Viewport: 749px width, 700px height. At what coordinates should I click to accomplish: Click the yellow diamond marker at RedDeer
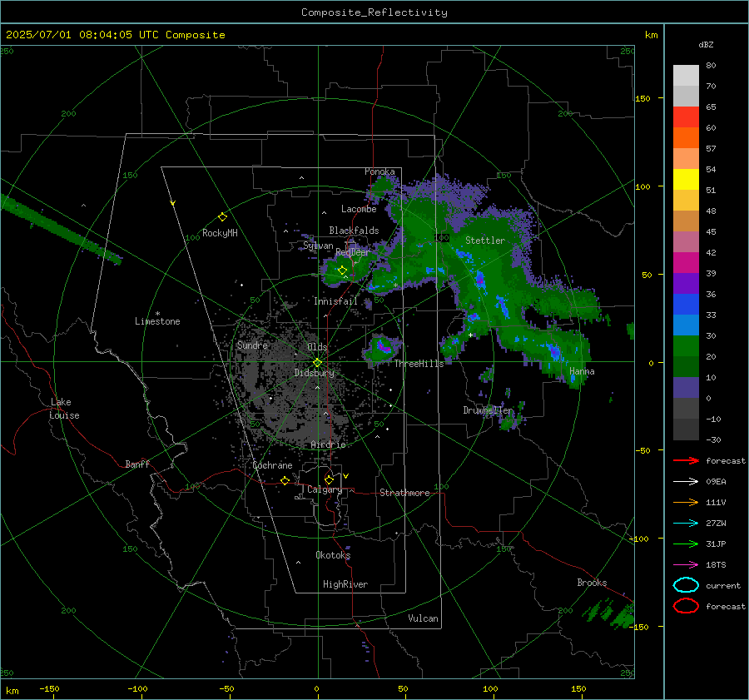click(x=343, y=271)
